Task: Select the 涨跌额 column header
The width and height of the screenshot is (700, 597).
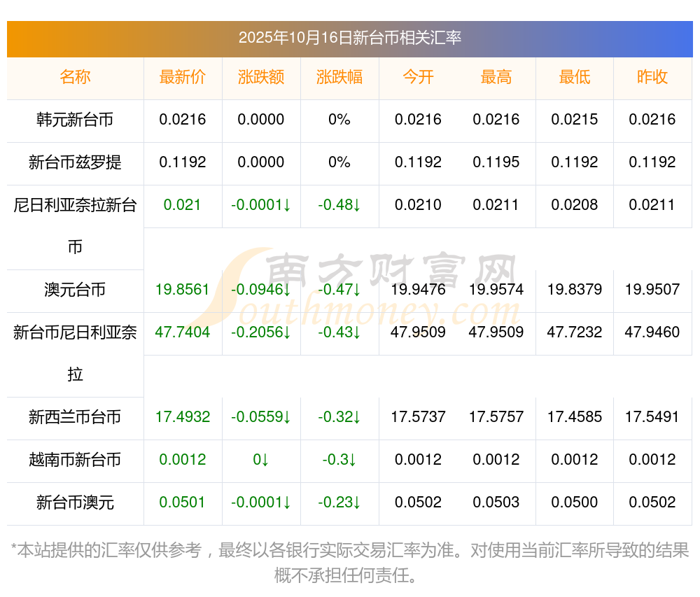Action: 261,77
